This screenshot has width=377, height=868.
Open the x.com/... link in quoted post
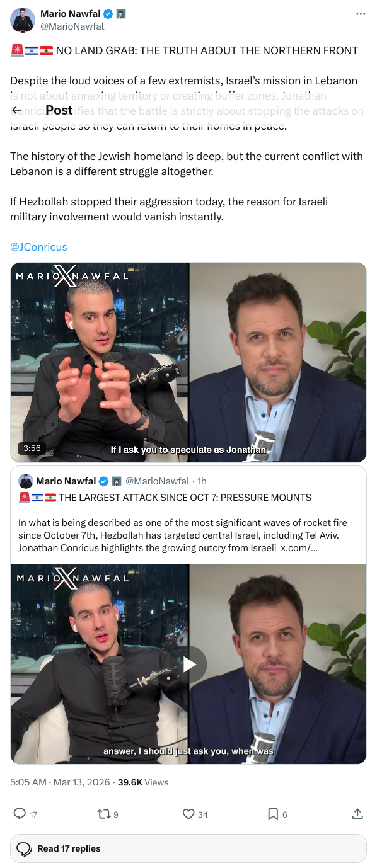pyautogui.click(x=299, y=548)
